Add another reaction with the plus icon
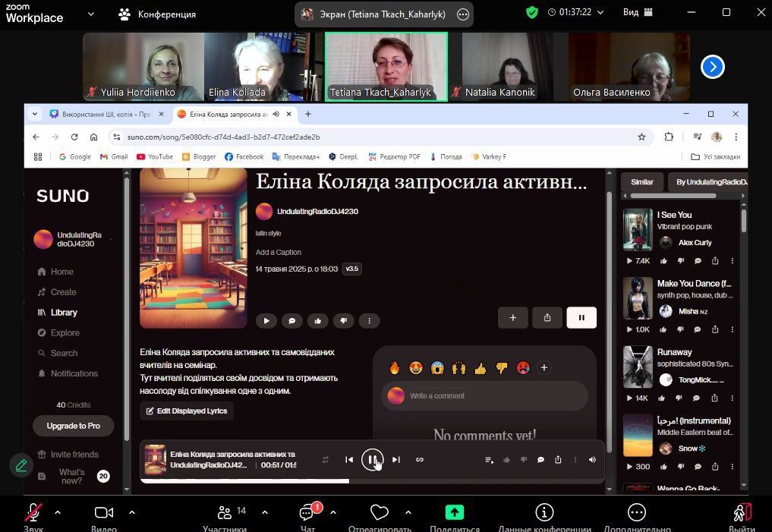The width and height of the screenshot is (772, 532). tap(544, 367)
